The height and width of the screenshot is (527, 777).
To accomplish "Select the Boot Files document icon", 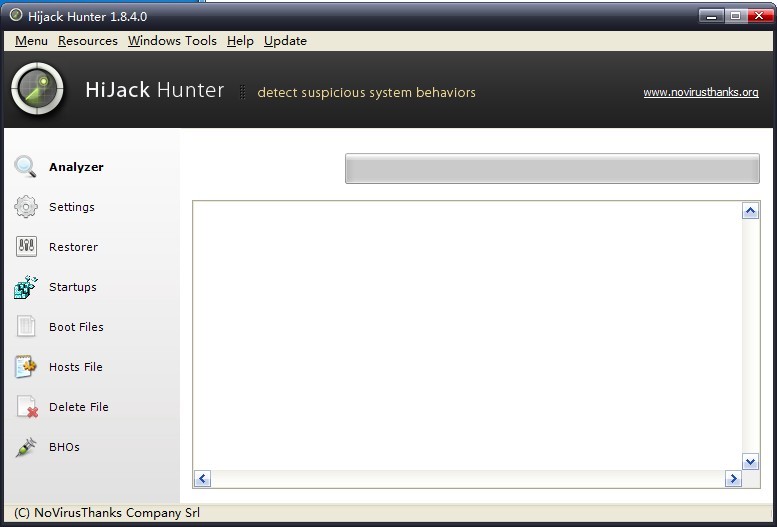I will 26,327.
